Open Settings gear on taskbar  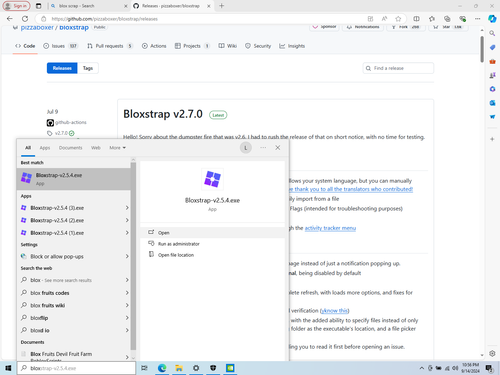click(x=196, y=368)
